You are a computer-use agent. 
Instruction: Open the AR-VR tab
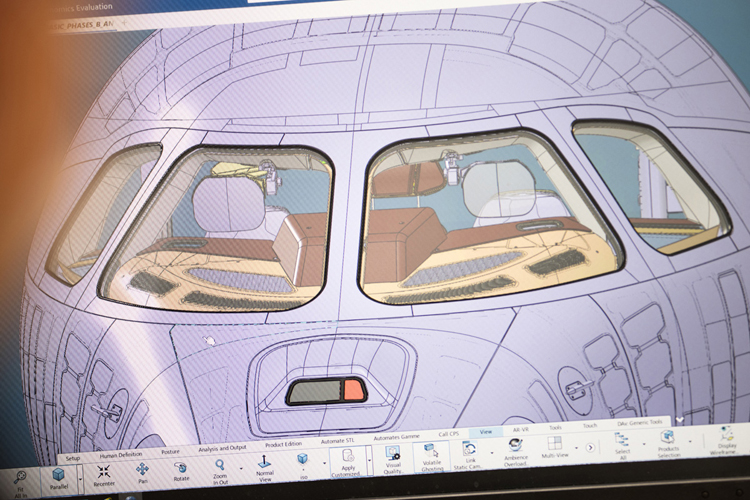pyautogui.click(x=520, y=430)
